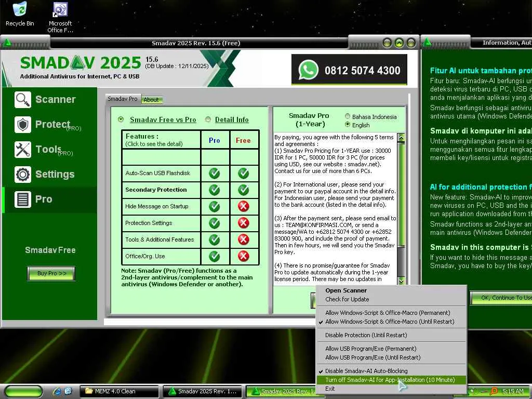The height and width of the screenshot is (399, 532).
Task: Click the orange tray icon beside the clock
Action: pyautogui.click(x=494, y=391)
